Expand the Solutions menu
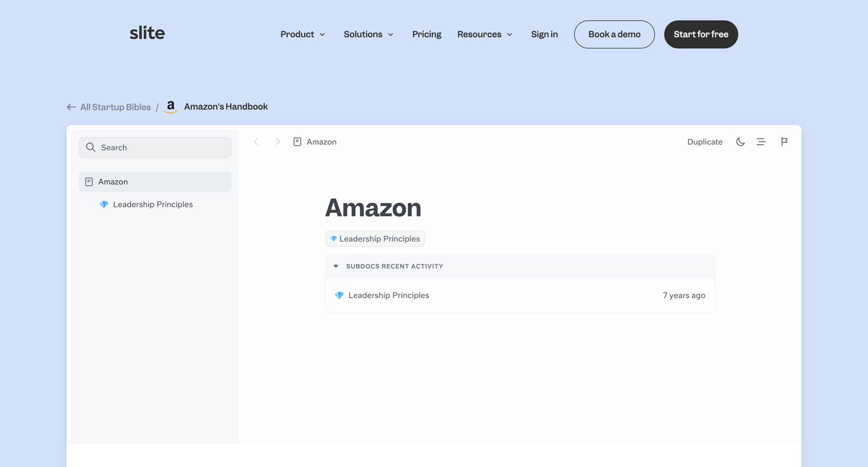The width and height of the screenshot is (868, 467). (369, 34)
